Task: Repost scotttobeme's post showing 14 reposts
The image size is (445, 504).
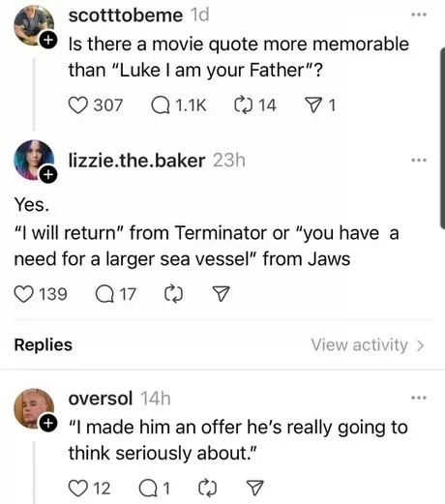Action: tap(243, 105)
